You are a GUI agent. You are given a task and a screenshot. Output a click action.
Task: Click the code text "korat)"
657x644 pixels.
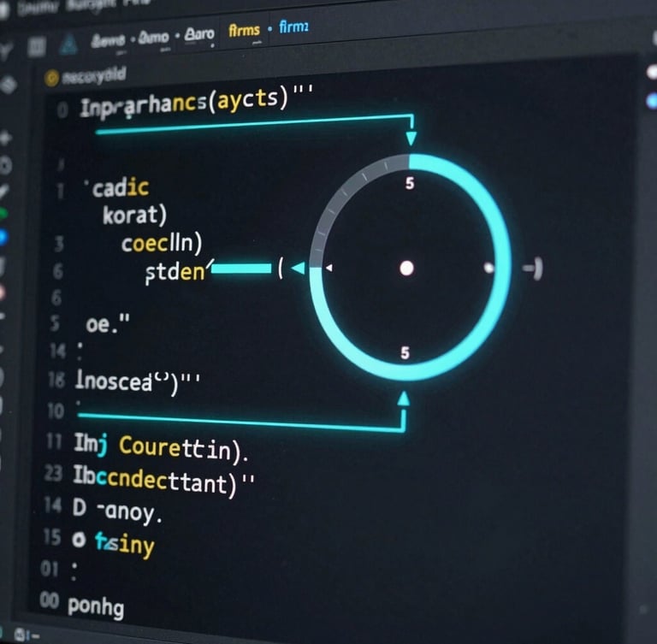[x=134, y=216]
